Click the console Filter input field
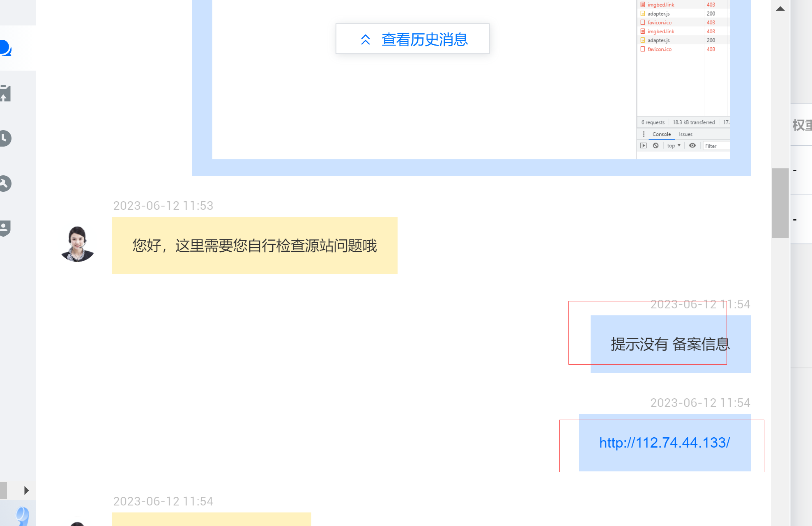 pyautogui.click(x=716, y=146)
